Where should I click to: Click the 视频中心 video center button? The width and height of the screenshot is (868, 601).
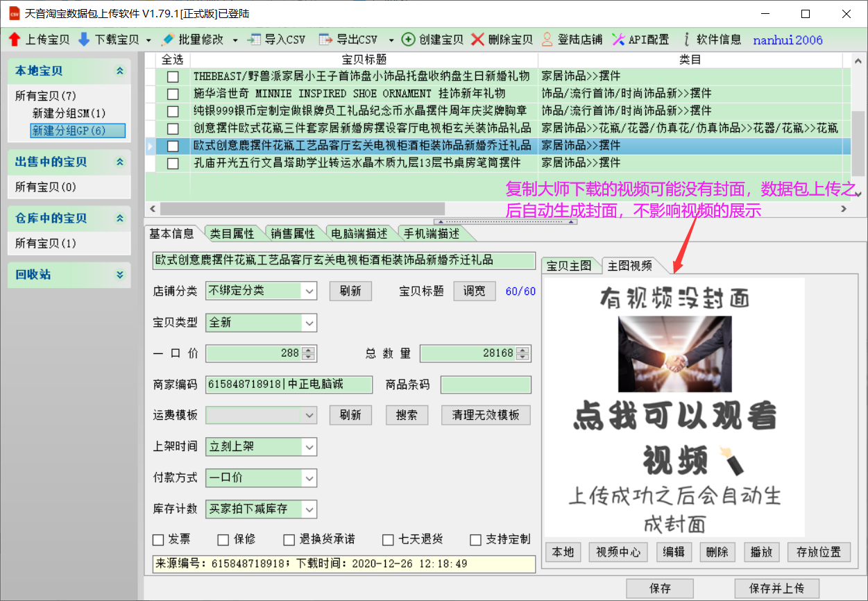[618, 552]
